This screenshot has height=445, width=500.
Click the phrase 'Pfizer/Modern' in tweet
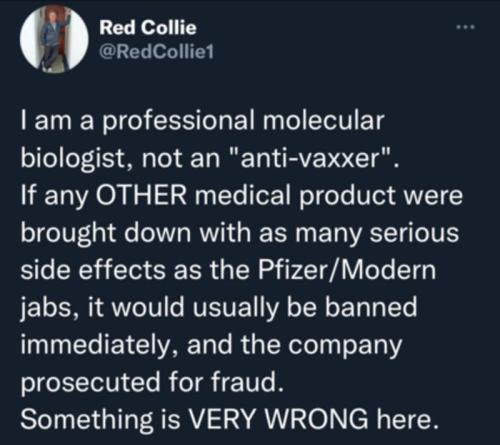click(x=346, y=269)
